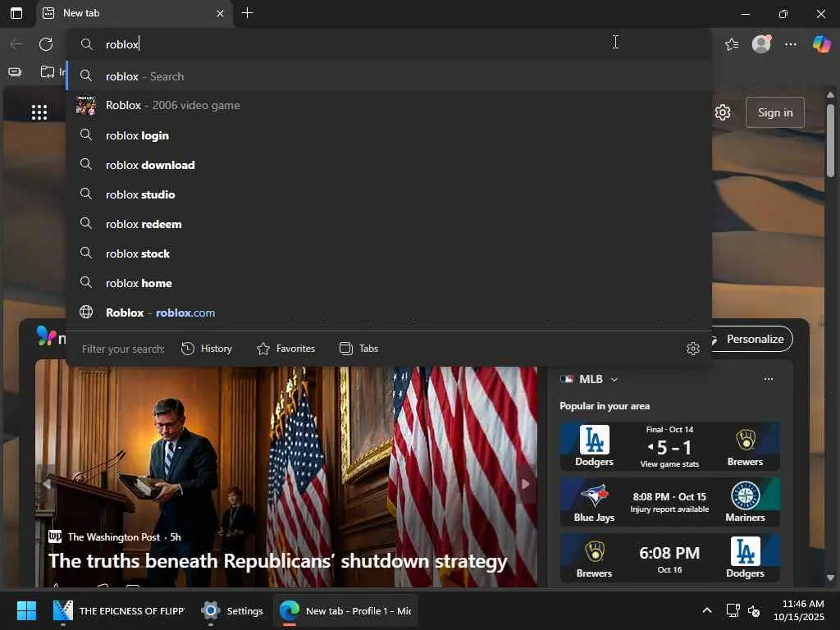Click the Sign in button

click(774, 112)
